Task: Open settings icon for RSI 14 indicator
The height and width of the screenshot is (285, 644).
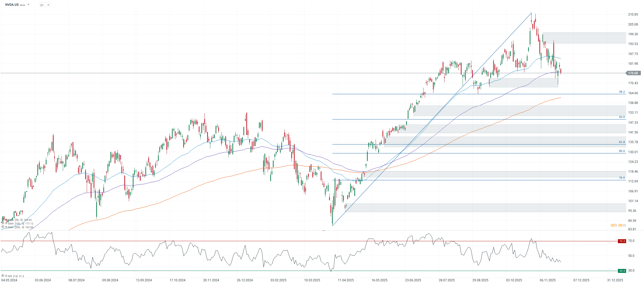Action: [3, 276]
